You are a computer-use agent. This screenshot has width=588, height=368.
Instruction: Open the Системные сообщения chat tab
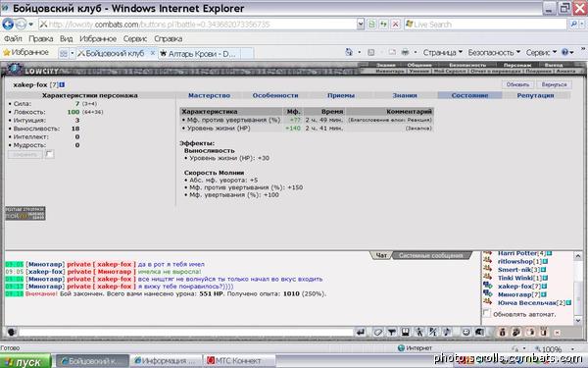[430, 255]
